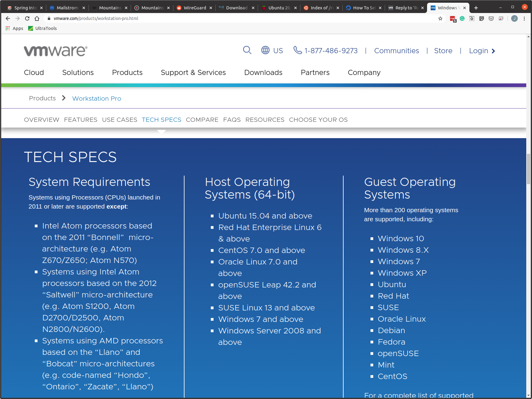Viewport: 532px width, 399px height.
Task: Open the Chrome Remote Desktop extension icon
Action: click(501, 18)
